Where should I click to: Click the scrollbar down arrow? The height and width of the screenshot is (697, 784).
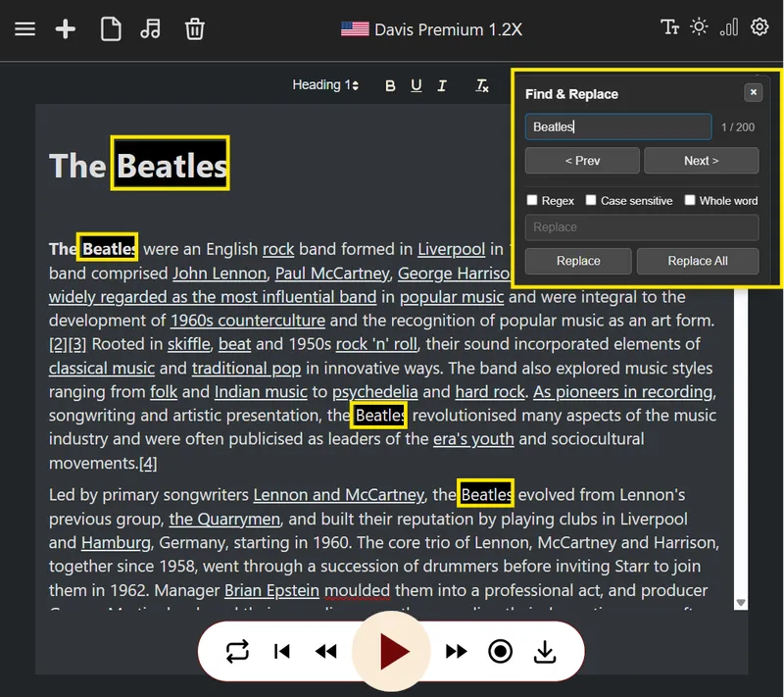(x=741, y=603)
